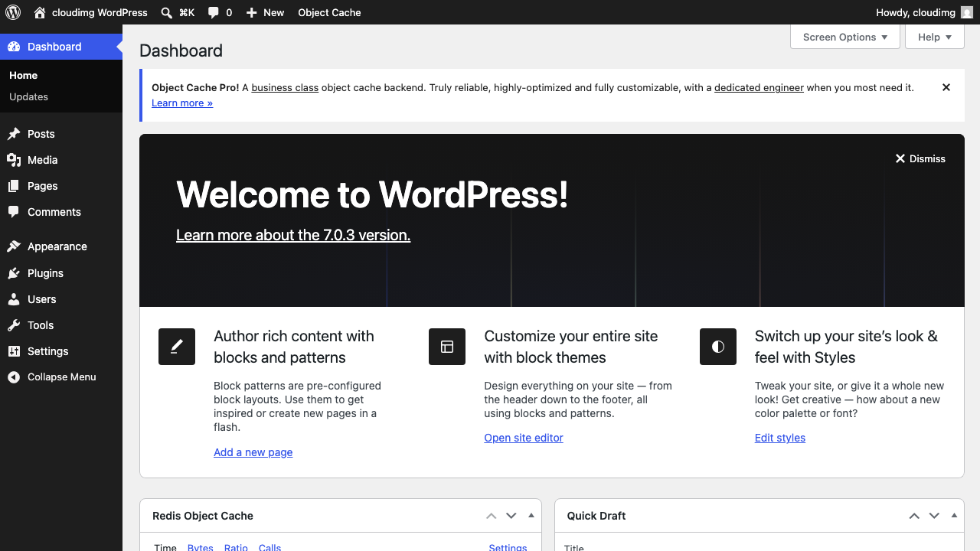Image resolution: width=980 pixels, height=551 pixels.
Task: Toggle Redis Object Cache panel collapse triangle
Action: click(x=531, y=516)
